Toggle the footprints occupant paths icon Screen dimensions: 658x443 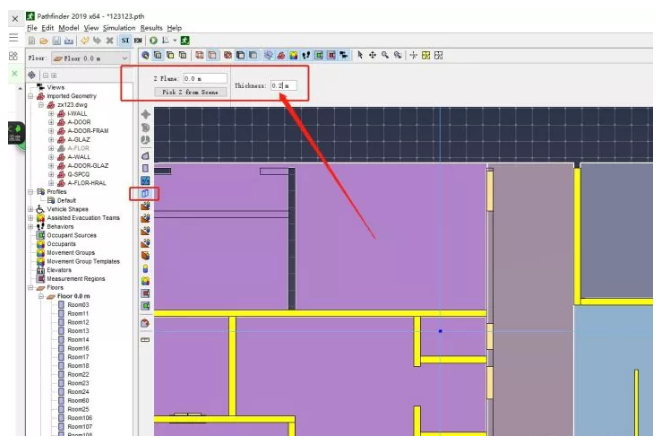306,55
